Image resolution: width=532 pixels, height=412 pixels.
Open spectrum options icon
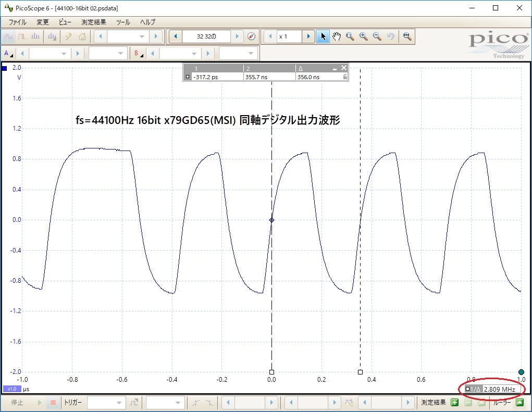pyautogui.click(x=52, y=36)
